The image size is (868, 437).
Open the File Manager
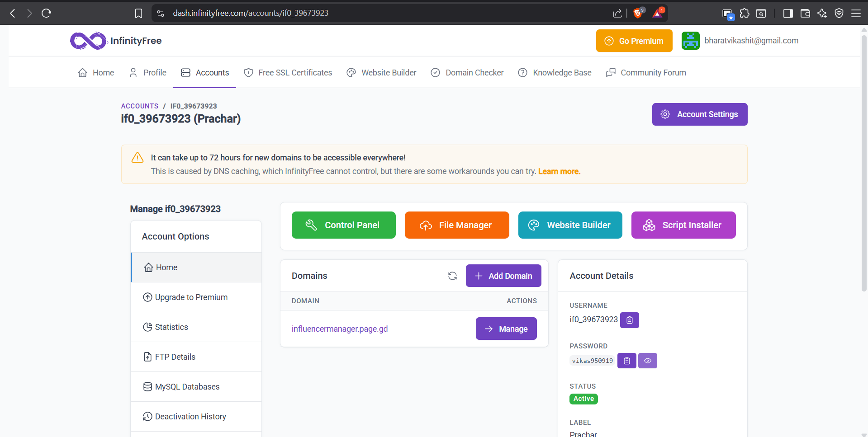coord(457,225)
